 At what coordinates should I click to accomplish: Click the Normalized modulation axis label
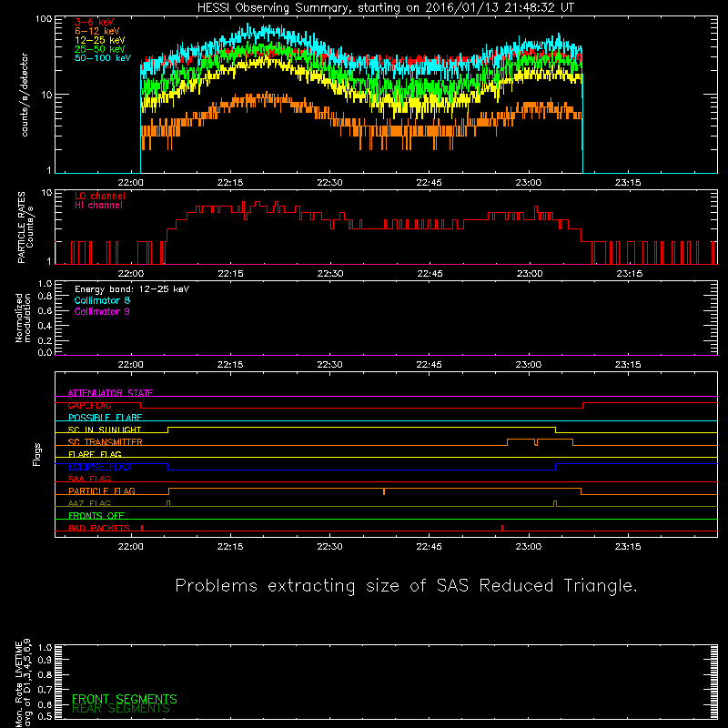tap(23, 318)
